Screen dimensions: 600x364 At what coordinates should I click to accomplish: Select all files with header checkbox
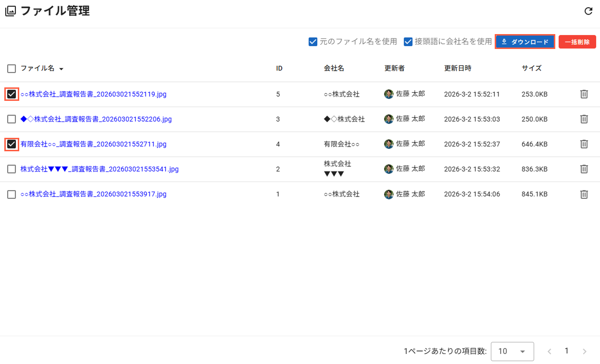pos(12,69)
